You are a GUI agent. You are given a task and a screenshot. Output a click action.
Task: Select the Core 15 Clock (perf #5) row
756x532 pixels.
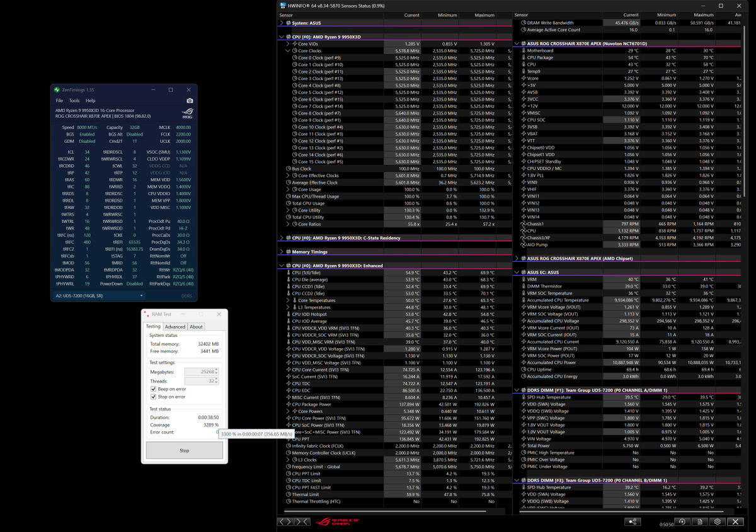point(395,162)
